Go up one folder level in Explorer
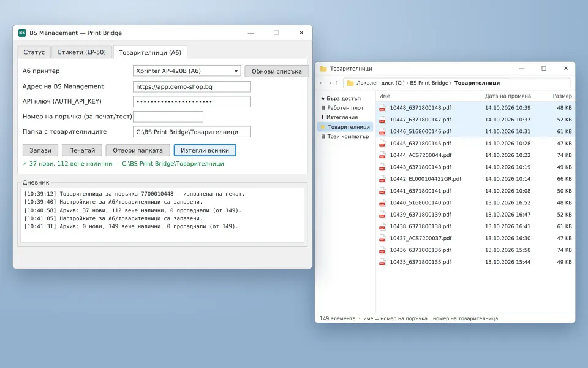Image resolution: width=588 pixels, height=368 pixels. coord(337,83)
